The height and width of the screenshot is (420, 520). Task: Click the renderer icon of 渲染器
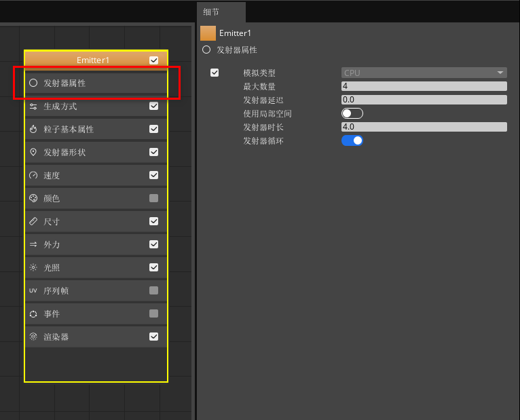[33, 337]
